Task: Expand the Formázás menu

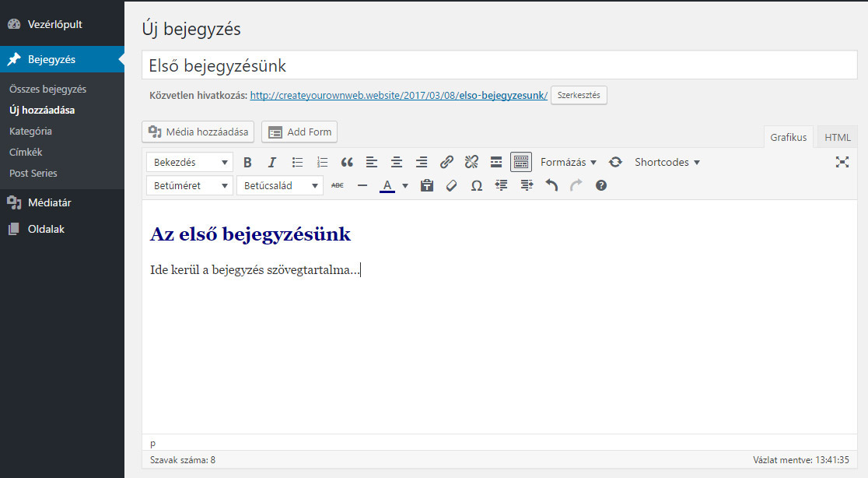Action: point(568,162)
